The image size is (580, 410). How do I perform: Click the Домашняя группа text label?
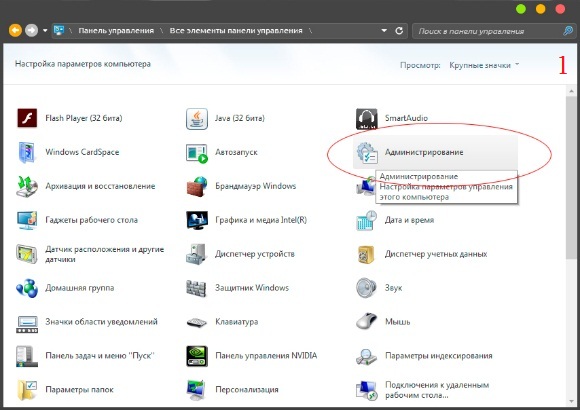pos(80,288)
